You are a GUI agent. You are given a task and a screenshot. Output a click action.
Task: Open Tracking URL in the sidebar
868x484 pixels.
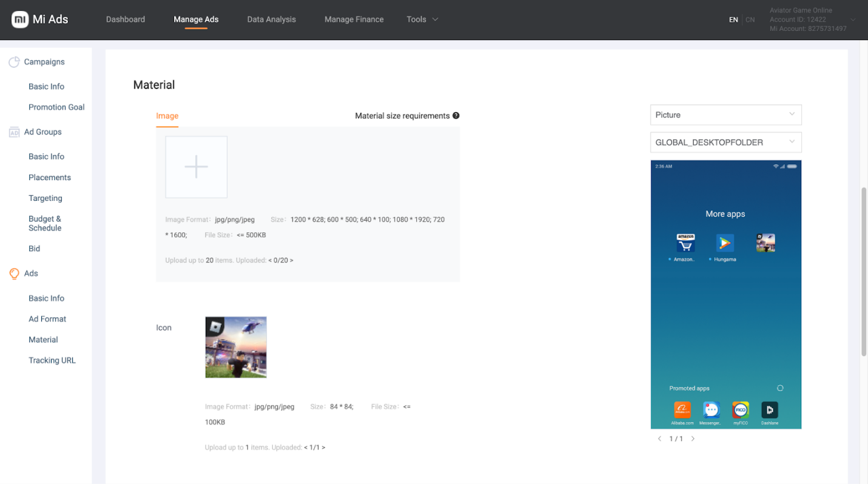[x=52, y=360]
